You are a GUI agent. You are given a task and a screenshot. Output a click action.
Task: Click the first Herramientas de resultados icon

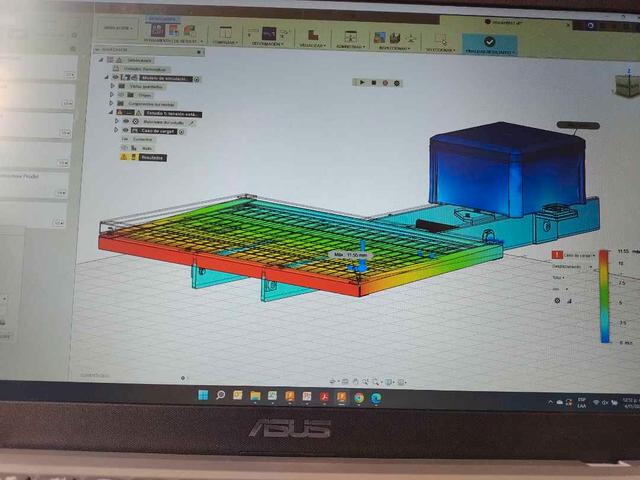click(158, 30)
